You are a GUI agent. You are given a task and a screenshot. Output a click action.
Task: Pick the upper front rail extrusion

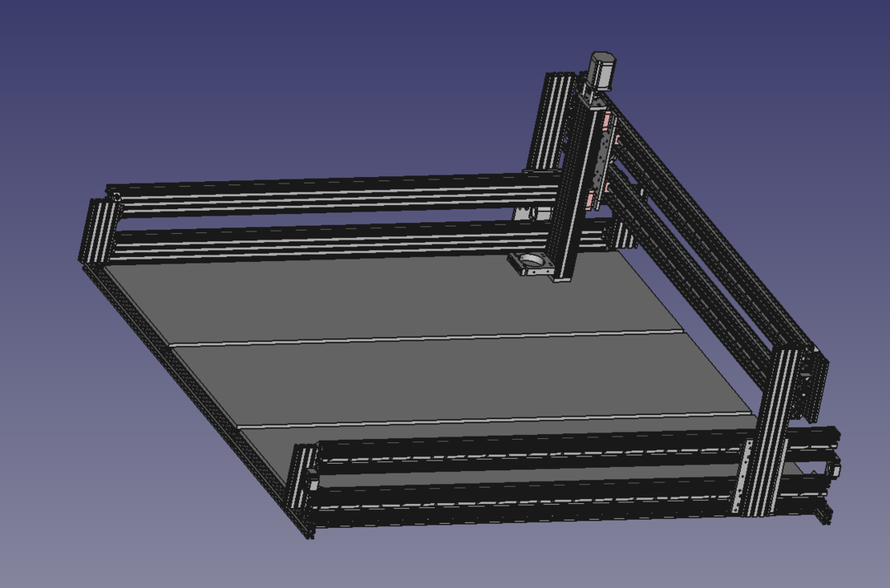(x=536, y=449)
